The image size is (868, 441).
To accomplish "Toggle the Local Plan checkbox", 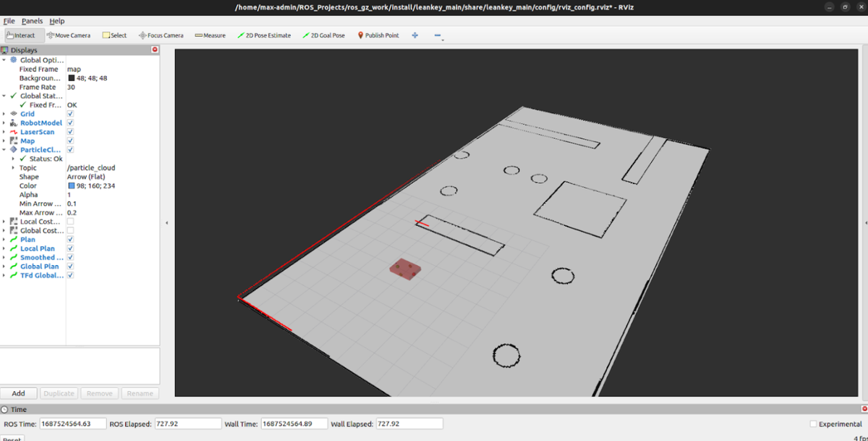I will click(x=70, y=248).
